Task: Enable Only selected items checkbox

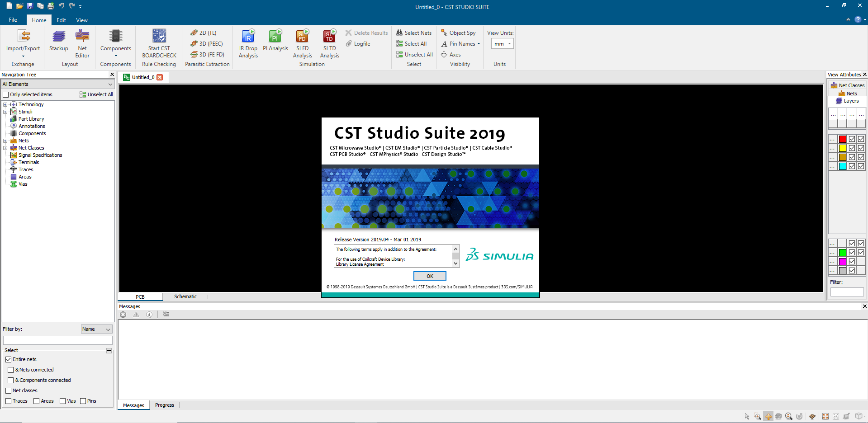Action: click(x=6, y=94)
